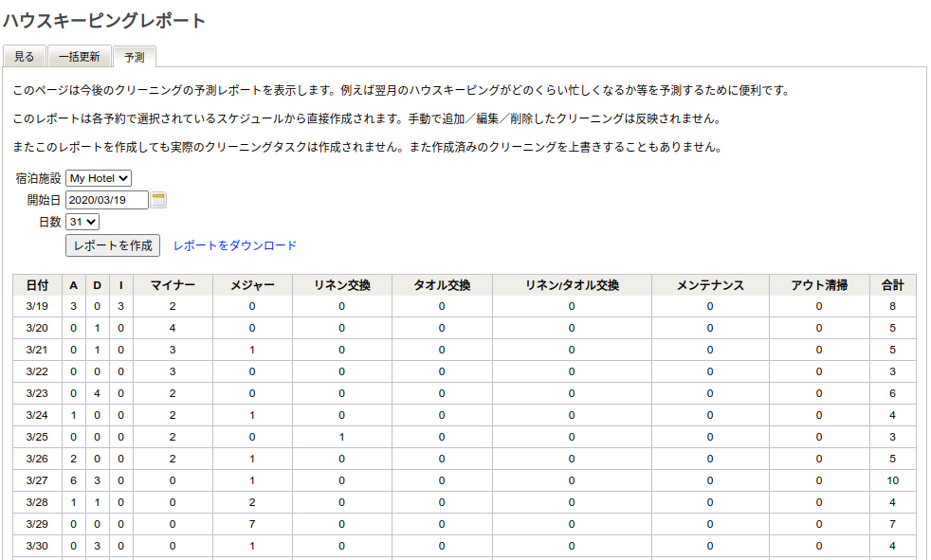
Task: Click the 合計 column header
Action: 892,285
